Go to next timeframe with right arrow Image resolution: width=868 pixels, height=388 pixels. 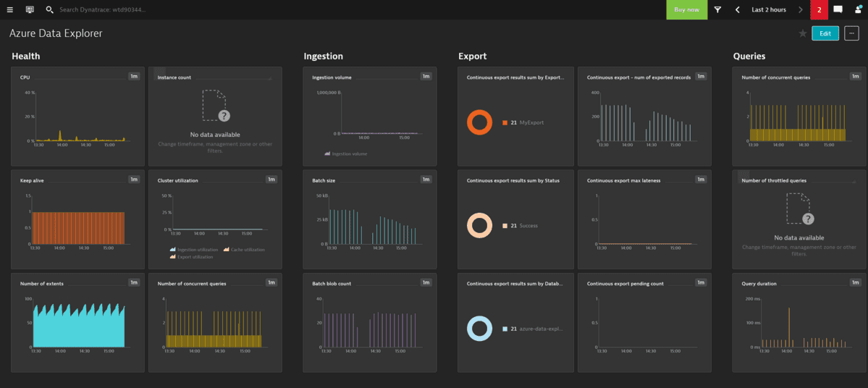tap(801, 10)
